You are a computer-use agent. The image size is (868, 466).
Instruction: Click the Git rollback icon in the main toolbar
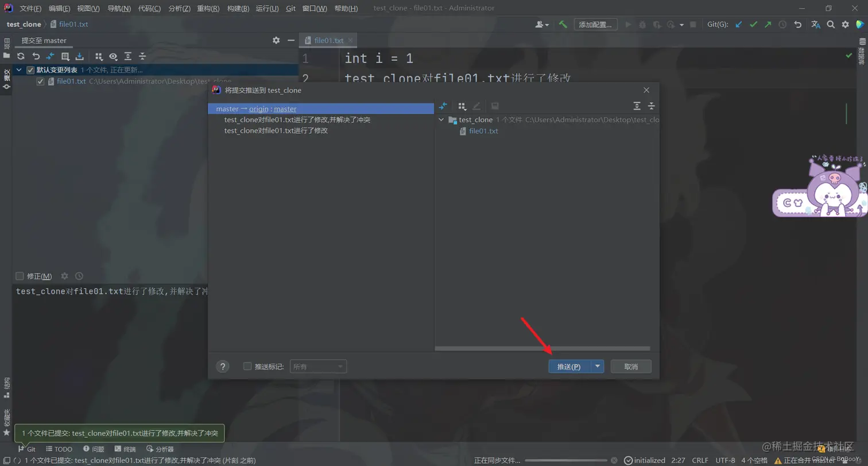coord(797,24)
